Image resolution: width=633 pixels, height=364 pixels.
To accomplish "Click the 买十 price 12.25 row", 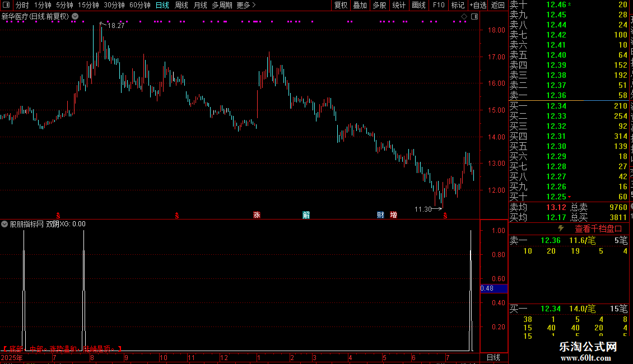I will [569, 197].
